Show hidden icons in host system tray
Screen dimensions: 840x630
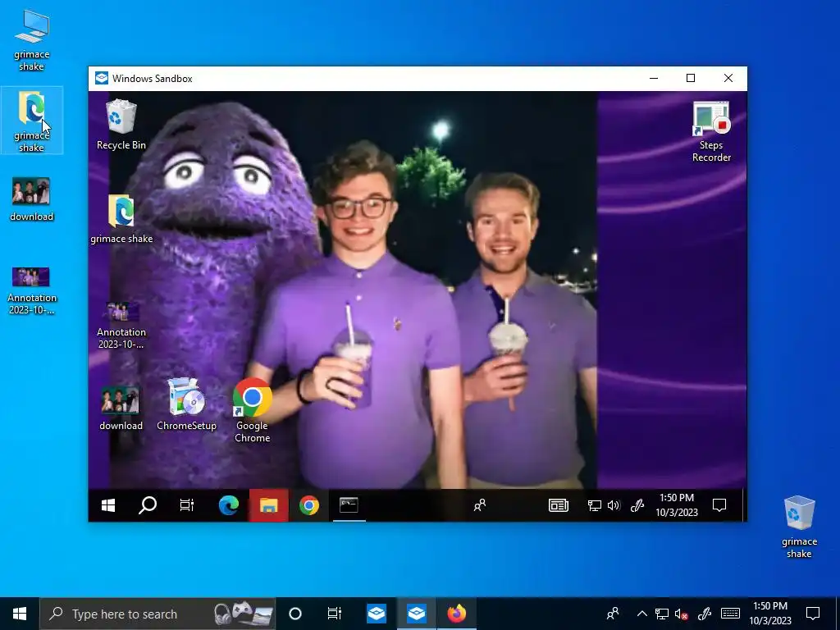click(x=641, y=614)
